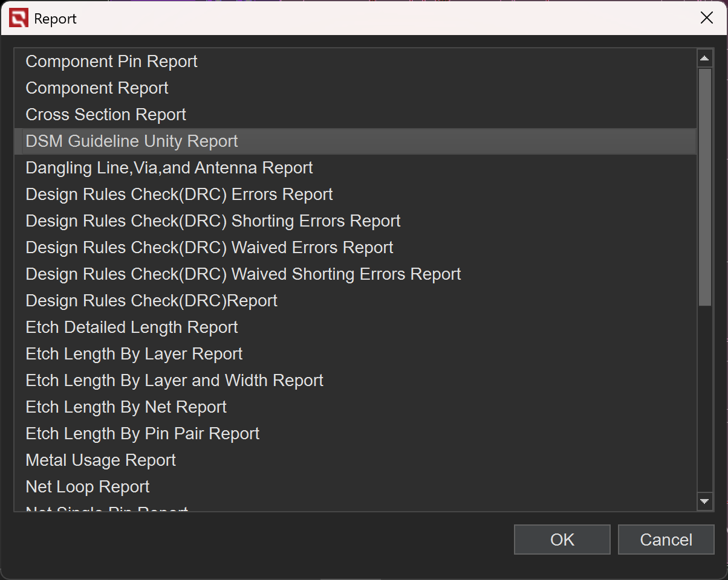
Task: Select Net Loop Report
Action: 88,487
